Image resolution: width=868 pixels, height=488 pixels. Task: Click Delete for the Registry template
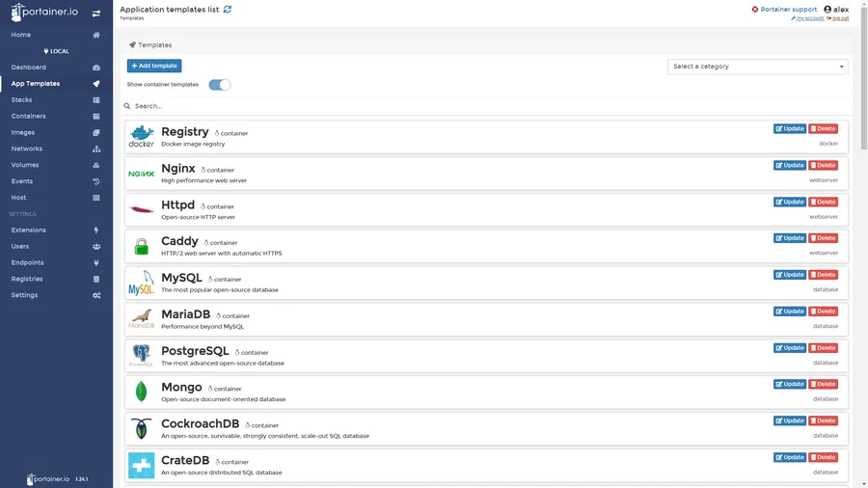(823, 129)
